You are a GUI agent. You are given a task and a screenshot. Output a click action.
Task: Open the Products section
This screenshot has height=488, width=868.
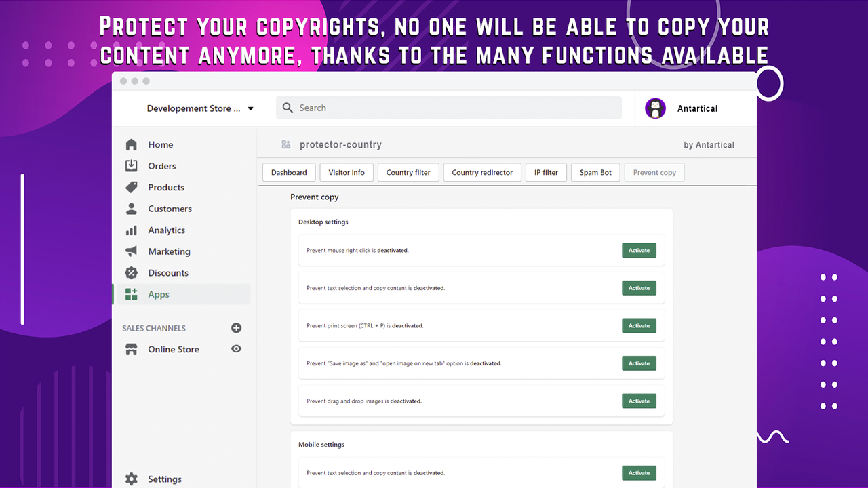(x=131, y=187)
